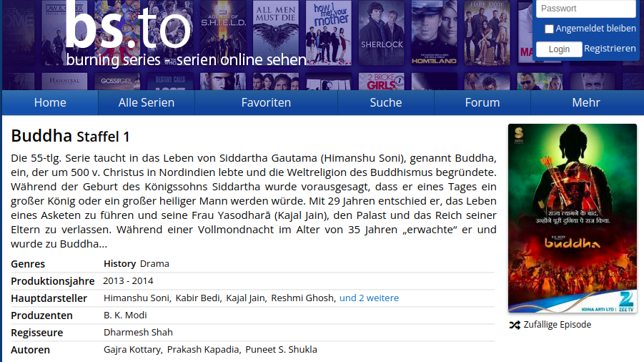The height and width of the screenshot is (362, 644).
Task: Open the Forum navigation item
Action: point(482,102)
